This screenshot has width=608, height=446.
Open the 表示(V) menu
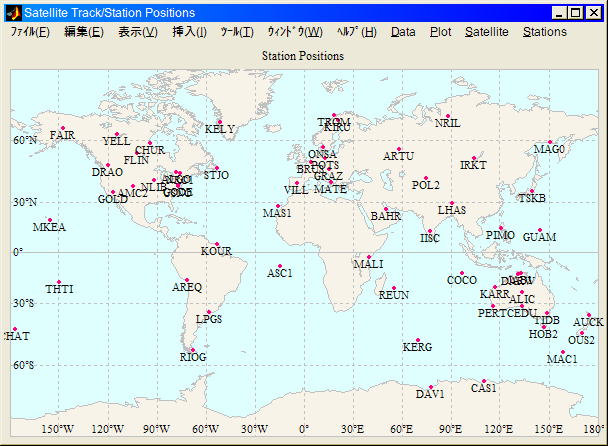coord(137,32)
